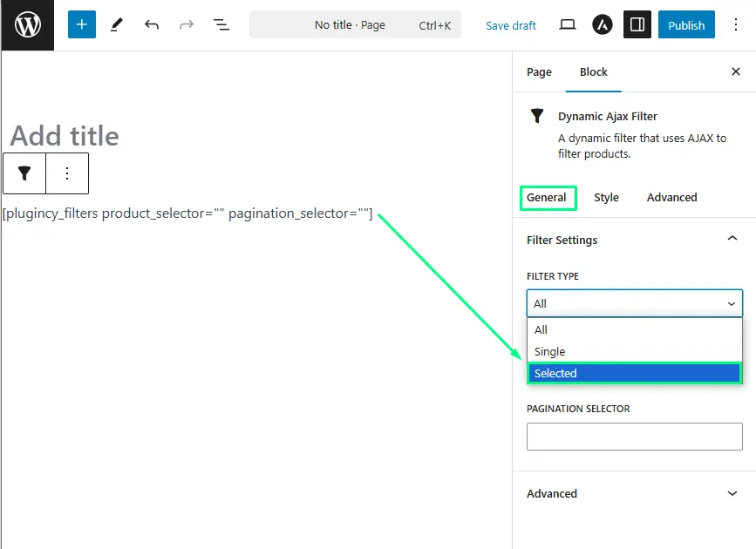Select the plugincy_filters shortcode text
The image size is (756, 549).
[187, 213]
